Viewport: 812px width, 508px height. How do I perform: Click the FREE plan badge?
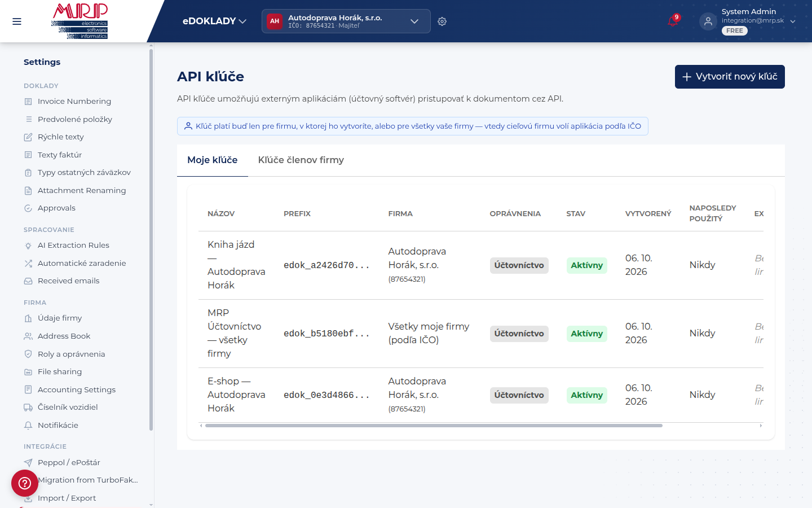point(735,31)
